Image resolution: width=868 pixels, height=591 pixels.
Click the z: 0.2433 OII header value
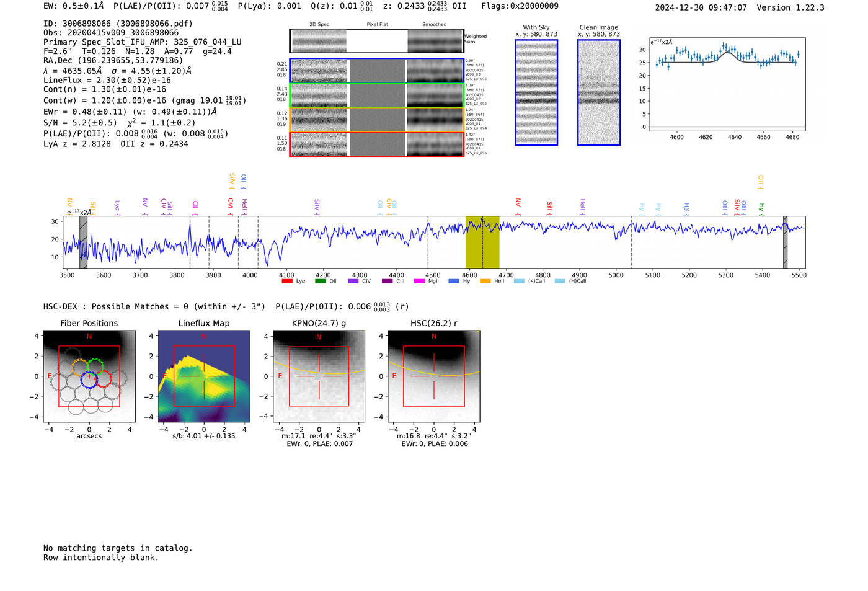click(425, 6)
